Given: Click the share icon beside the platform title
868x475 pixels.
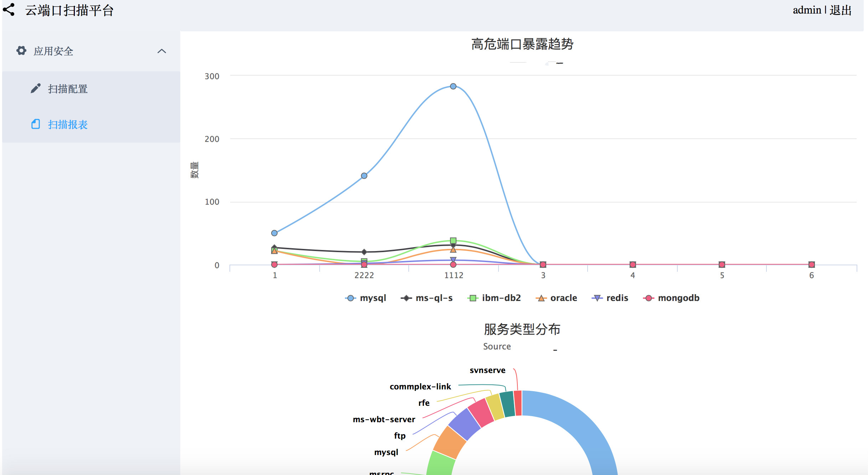Looking at the screenshot, I should coord(9,10).
